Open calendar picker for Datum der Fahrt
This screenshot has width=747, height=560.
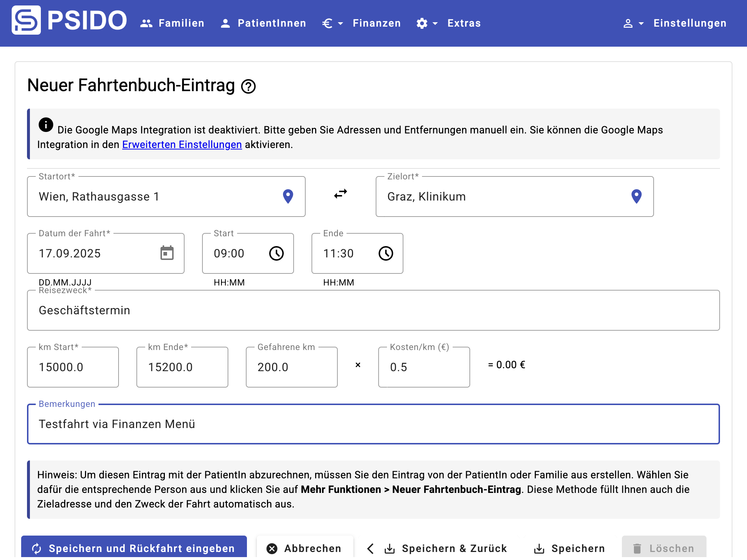[x=167, y=253]
